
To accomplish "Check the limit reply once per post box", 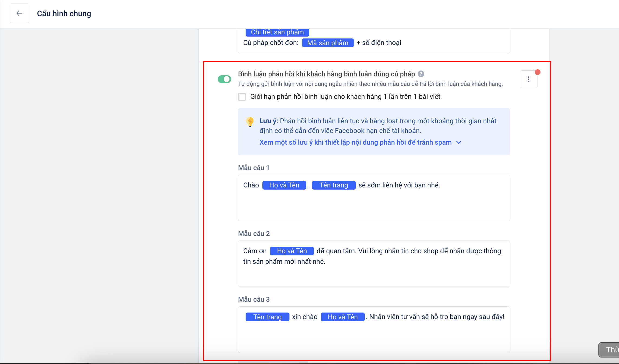I will 242,97.
